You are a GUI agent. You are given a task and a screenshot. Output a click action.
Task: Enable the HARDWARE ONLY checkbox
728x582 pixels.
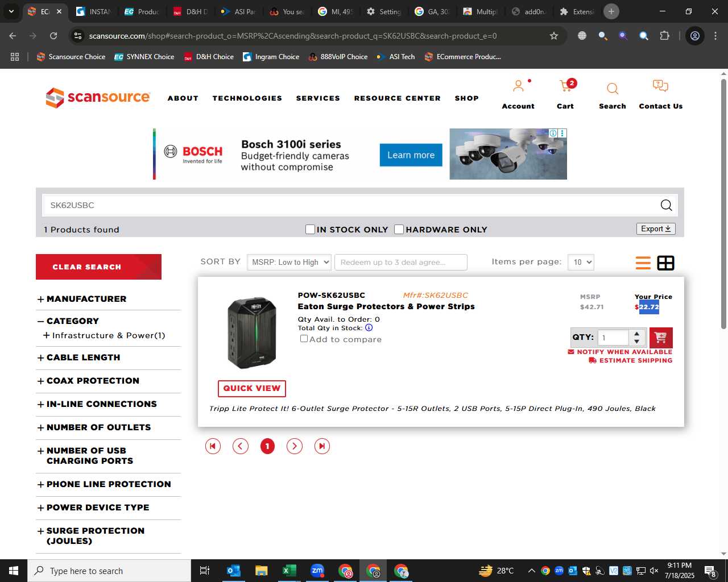pos(399,229)
